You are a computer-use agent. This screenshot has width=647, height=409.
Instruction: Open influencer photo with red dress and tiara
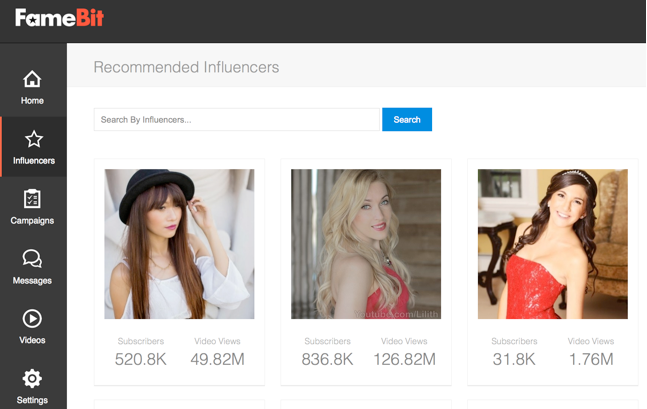click(x=552, y=243)
